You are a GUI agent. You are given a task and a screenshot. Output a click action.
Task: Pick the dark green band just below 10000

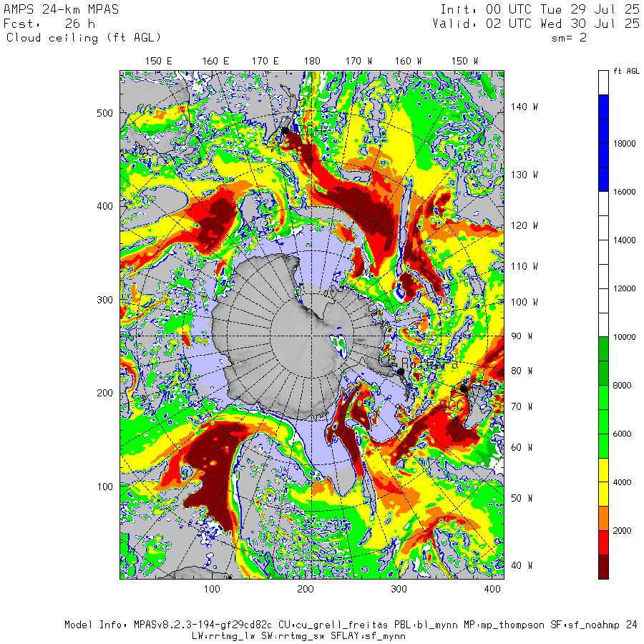[603, 348]
